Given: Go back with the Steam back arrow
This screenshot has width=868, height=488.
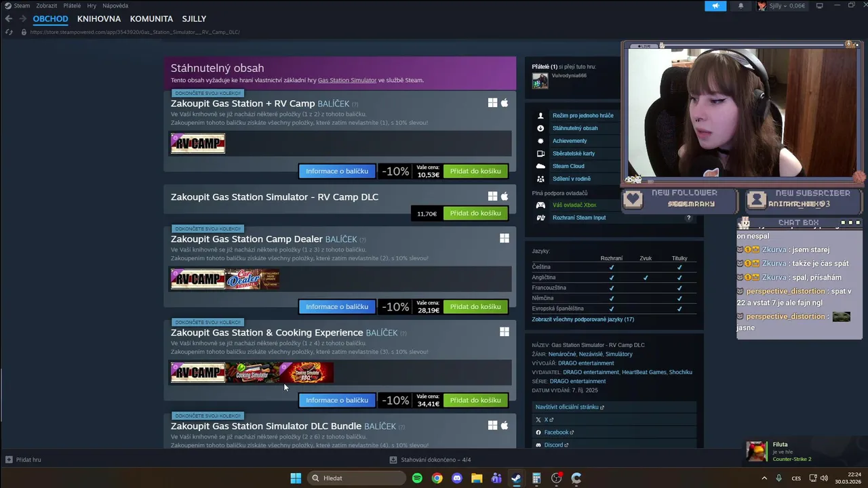Looking at the screenshot, I should click(x=9, y=19).
